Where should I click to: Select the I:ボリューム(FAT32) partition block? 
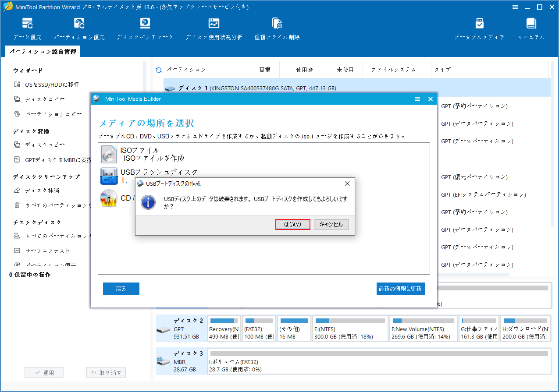379,361
